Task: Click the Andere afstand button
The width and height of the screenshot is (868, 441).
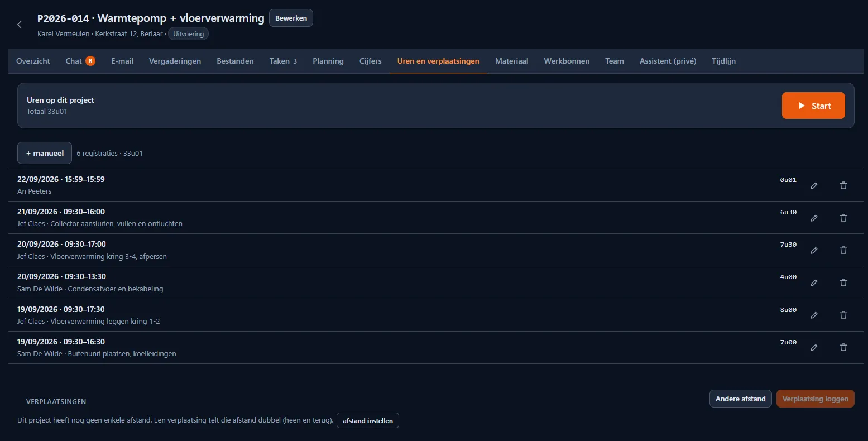Action: click(x=740, y=399)
